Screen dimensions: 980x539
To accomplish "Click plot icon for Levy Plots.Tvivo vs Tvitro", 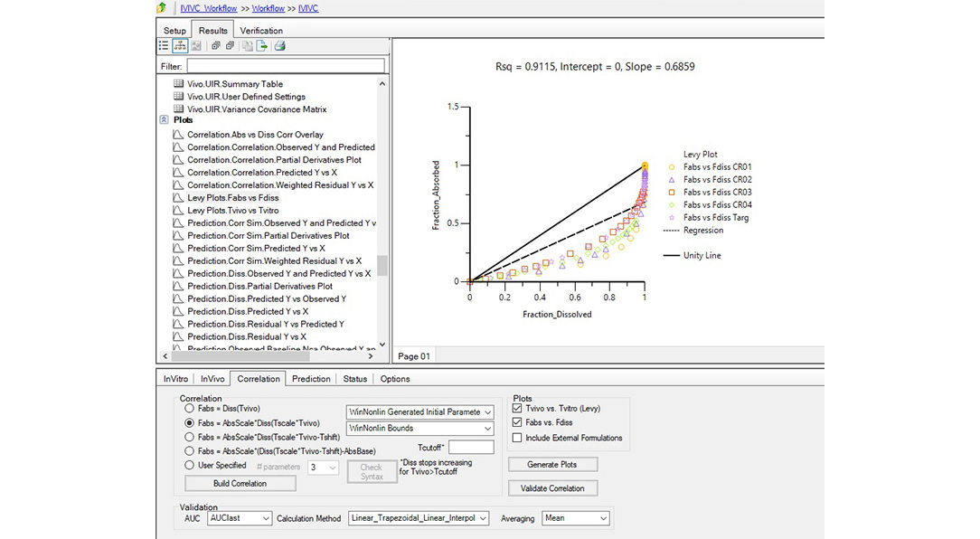I will pos(178,210).
